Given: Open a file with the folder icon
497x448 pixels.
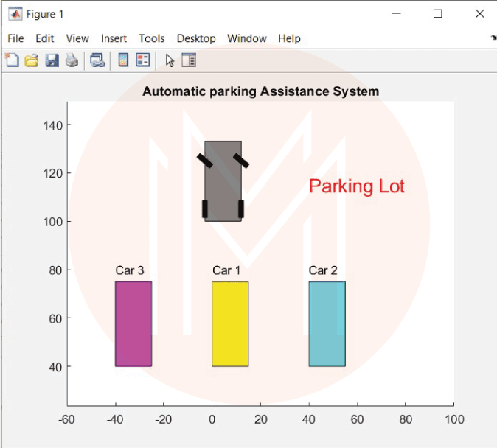Looking at the screenshot, I should click(x=32, y=60).
